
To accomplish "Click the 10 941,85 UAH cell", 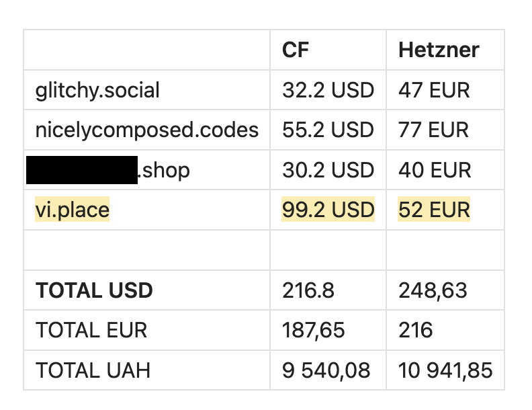I will click(445, 370).
